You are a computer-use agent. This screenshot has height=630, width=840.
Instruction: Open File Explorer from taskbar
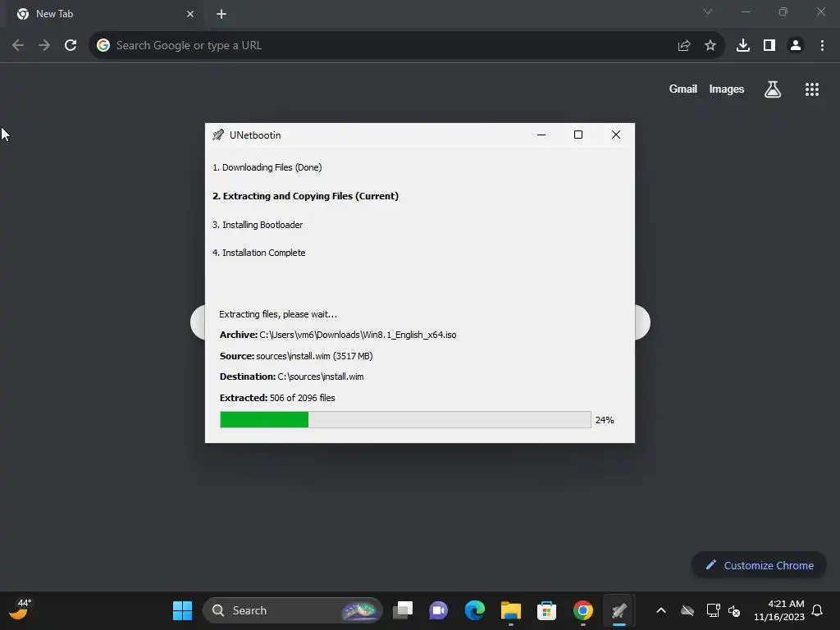[510, 610]
